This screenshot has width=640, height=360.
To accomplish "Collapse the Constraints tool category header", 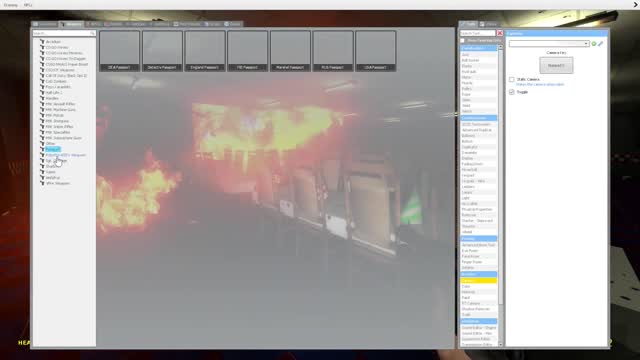I will (x=479, y=48).
